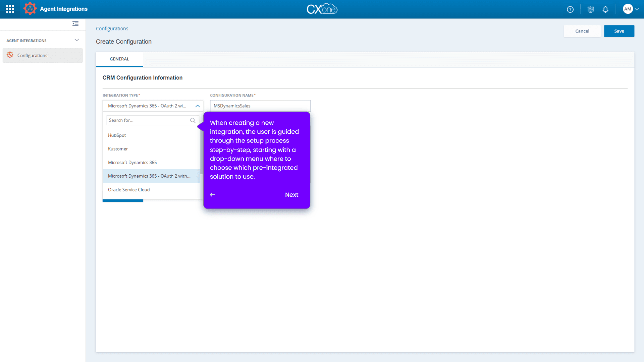This screenshot has height=362, width=644.
Task: Collapse the sidebar with the menu-fold icon
Action: 75,23
